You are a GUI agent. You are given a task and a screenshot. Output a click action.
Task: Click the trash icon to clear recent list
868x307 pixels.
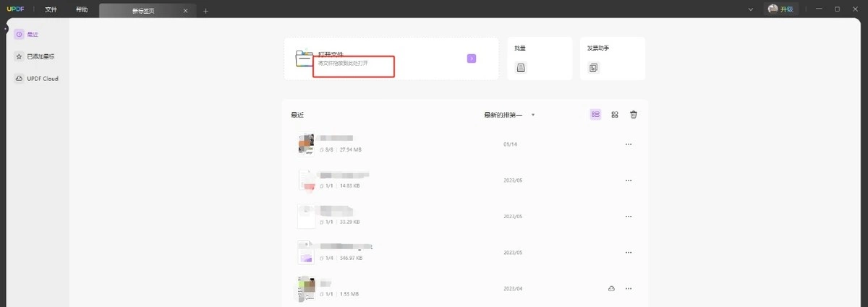click(x=634, y=114)
